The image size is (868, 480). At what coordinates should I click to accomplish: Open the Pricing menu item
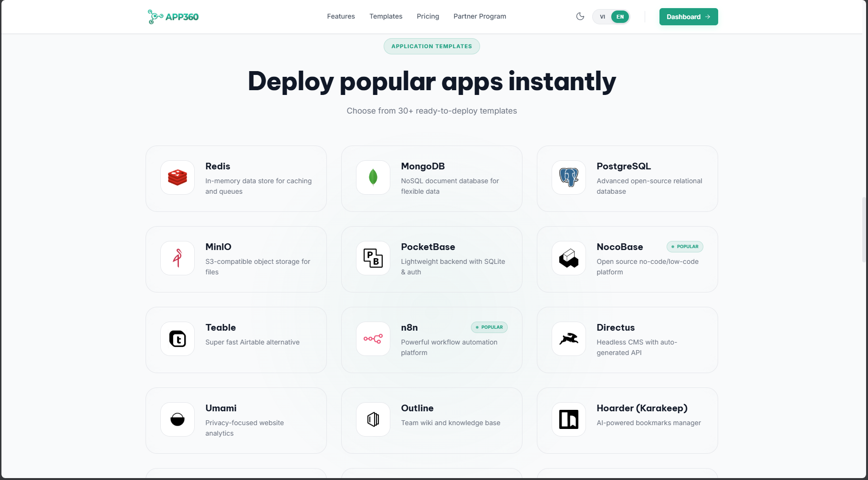(428, 16)
